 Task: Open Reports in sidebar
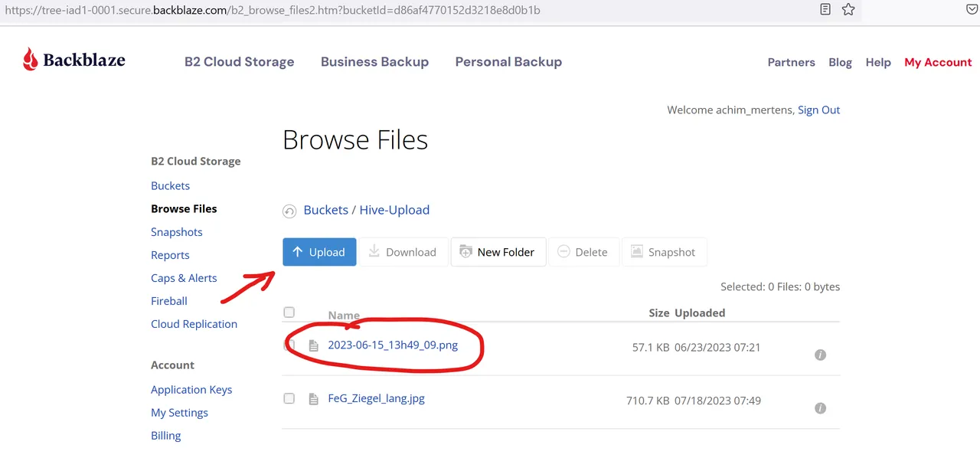(170, 255)
